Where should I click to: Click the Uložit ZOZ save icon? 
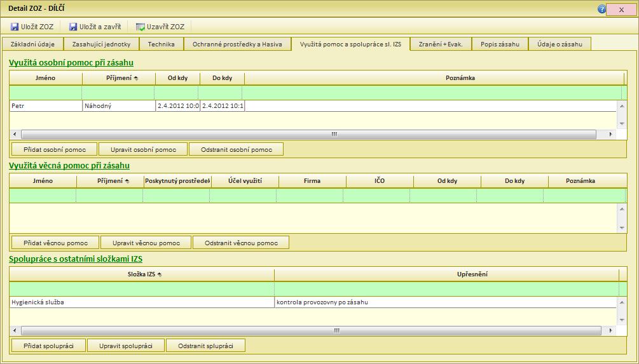(x=15, y=27)
